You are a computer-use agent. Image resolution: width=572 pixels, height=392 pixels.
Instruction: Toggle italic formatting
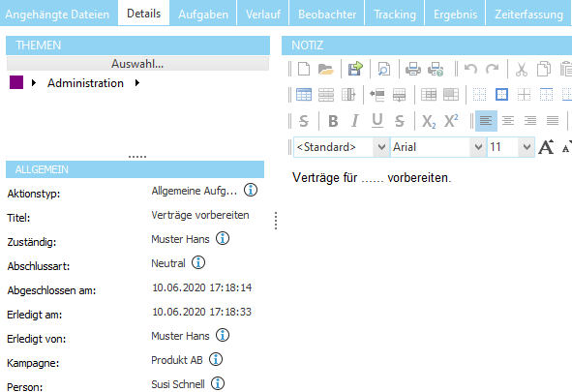[x=355, y=121]
